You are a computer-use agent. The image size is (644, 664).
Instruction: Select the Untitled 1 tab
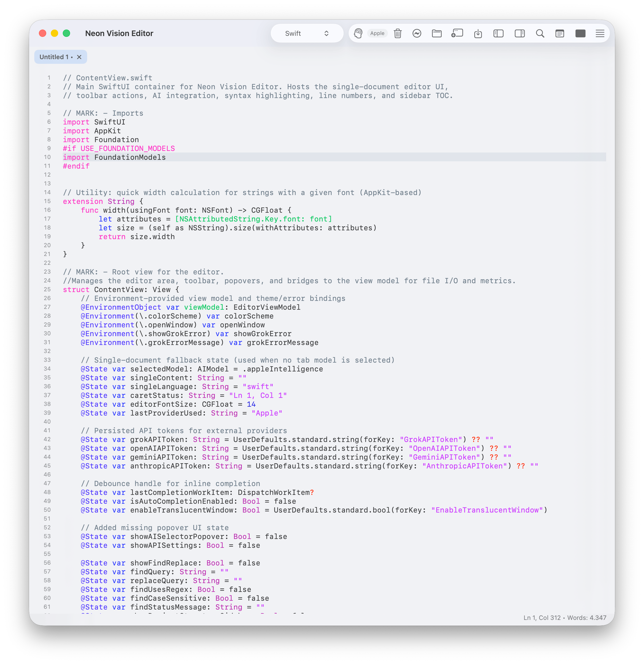[x=54, y=57]
